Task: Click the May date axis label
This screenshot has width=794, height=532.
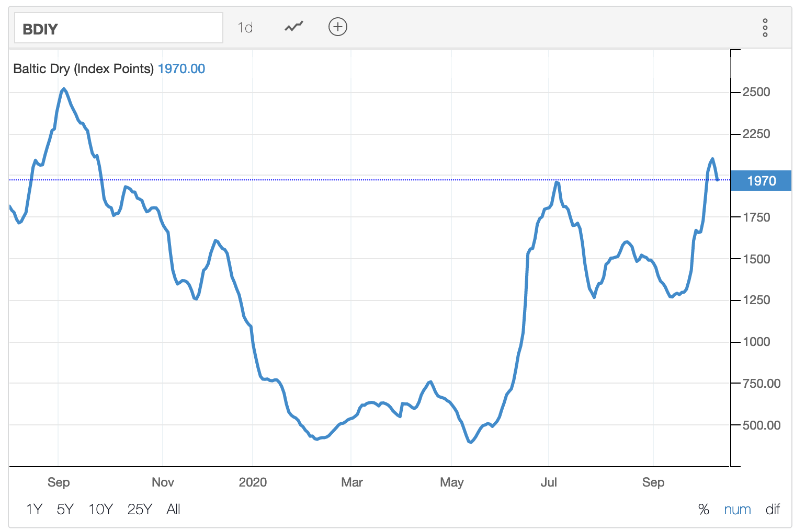Action: [452, 482]
